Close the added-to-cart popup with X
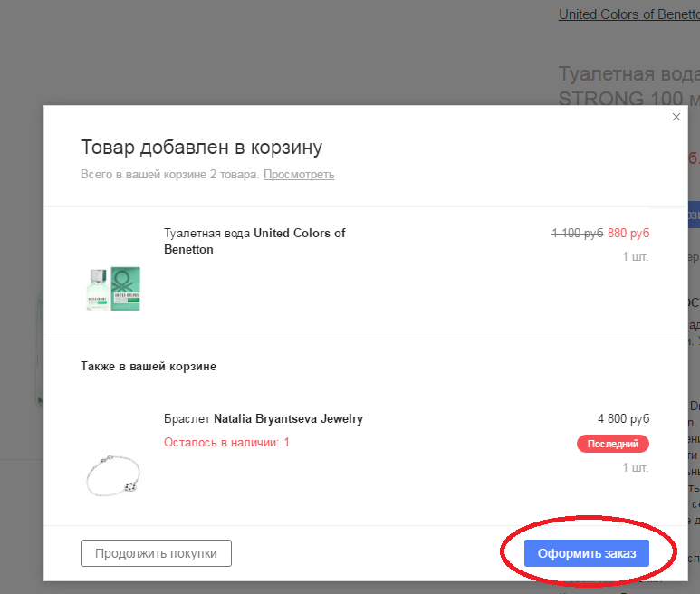 coord(676,117)
